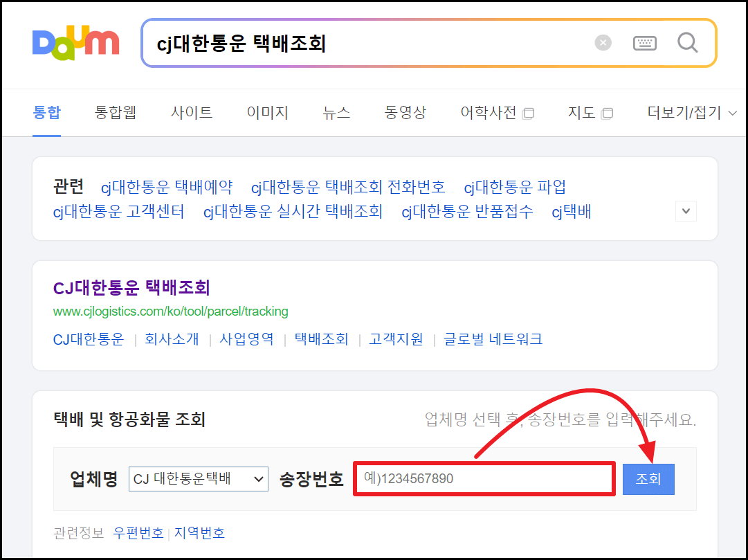Expand the 더보기/접기 menu
Image resolution: width=748 pixels, height=560 pixels.
click(x=692, y=113)
